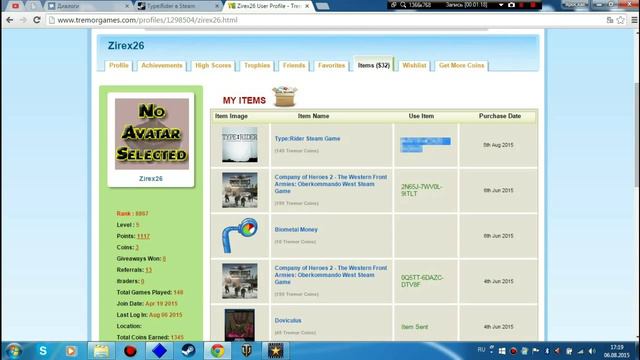
Task: Open Skype from the taskbar
Action: point(43,351)
